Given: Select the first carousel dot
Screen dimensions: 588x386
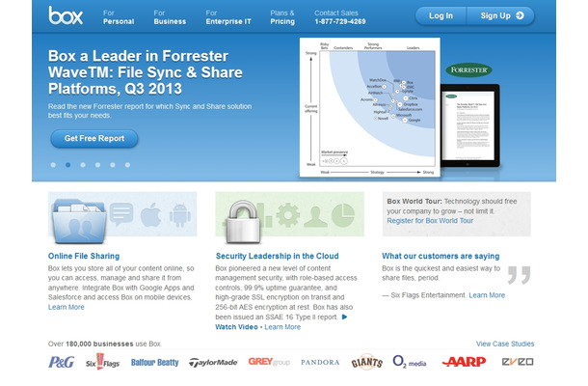Looking at the screenshot, I should click(x=53, y=165).
